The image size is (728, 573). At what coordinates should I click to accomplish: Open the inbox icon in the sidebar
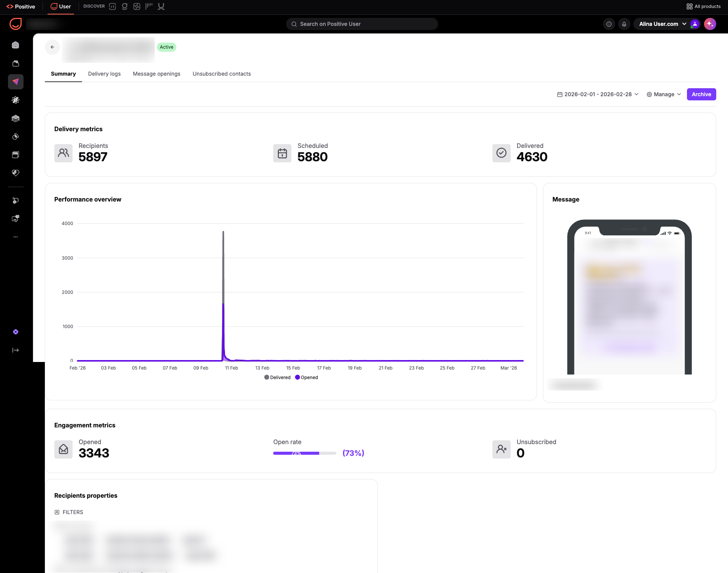pos(16,63)
